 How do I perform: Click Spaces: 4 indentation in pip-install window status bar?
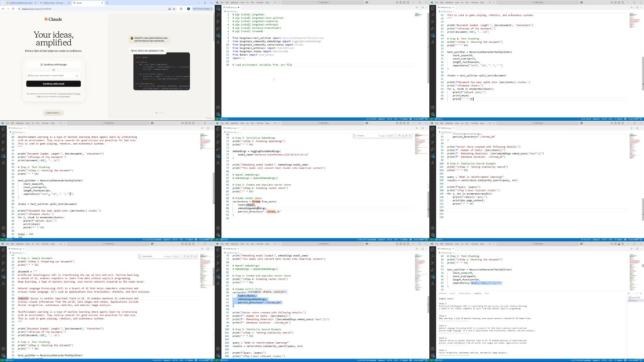pyautogui.click(x=381, y=119)
